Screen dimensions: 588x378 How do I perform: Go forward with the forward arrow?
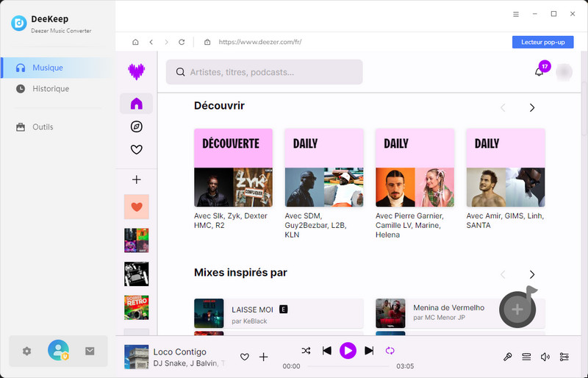click(x=167, y=42)
